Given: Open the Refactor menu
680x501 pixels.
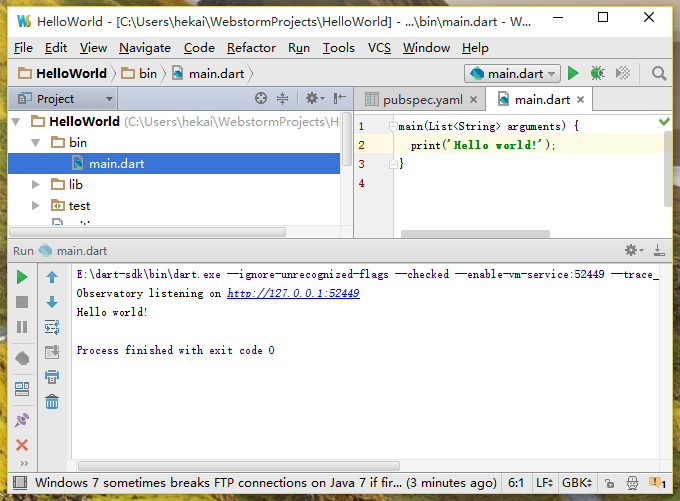Looking at the screenshot, I should click(251, 48).
